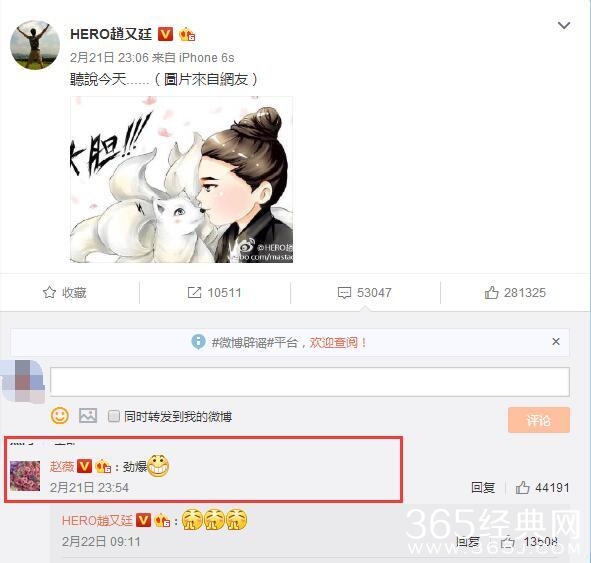Click the orange 评论 submit button
The width and height of the screenshot is (591, 563).
(x=539, y=420)
